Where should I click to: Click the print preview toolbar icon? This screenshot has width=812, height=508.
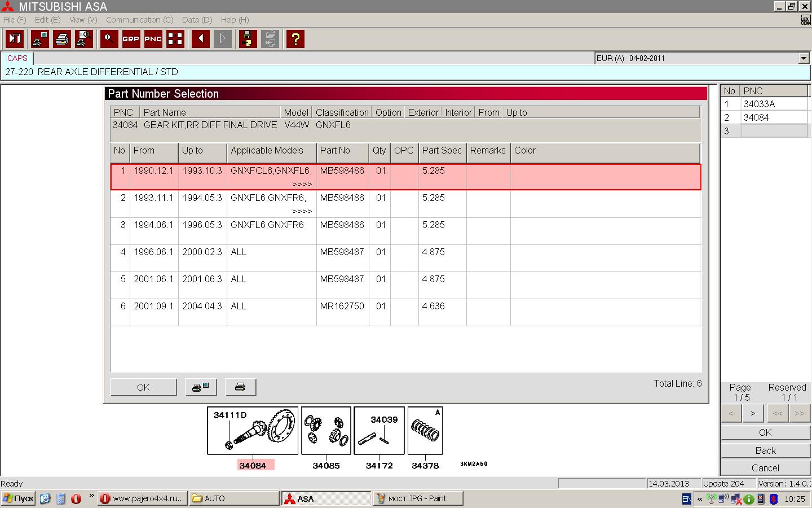click(84, 39)
